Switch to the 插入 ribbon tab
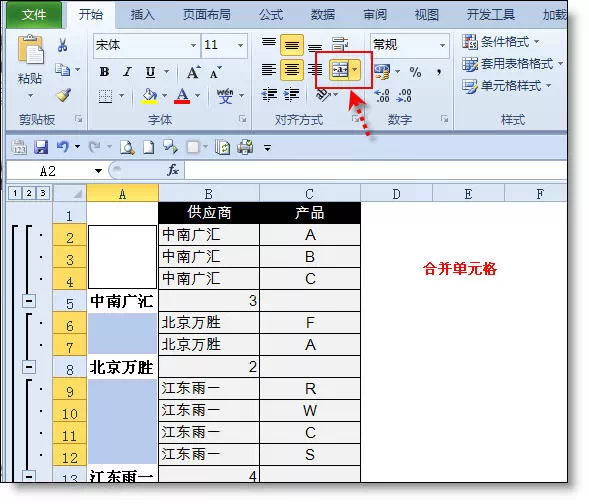589x504 pixels. 142,15
